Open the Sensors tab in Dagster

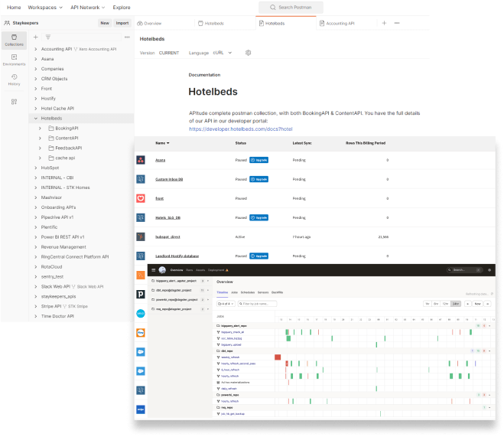point(263,292)
